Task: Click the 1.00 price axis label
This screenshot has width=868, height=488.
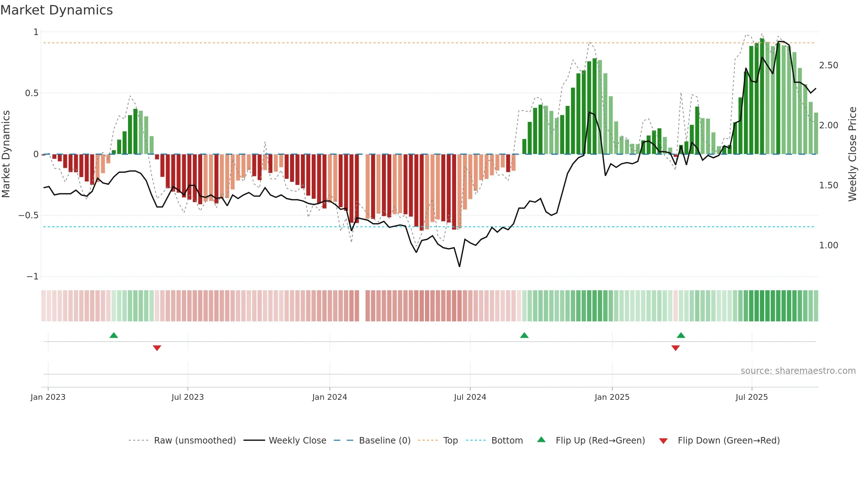Action: (x=829, y=245)
